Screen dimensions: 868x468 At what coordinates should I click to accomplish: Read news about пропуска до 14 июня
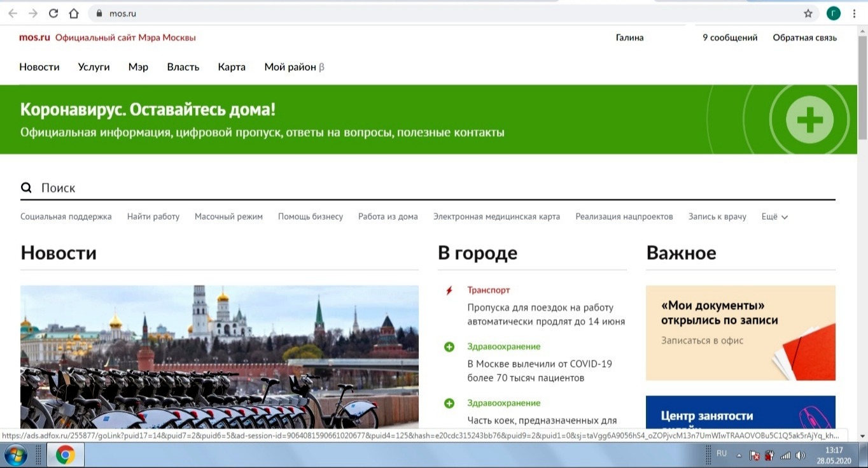click(x=546, y=315)
